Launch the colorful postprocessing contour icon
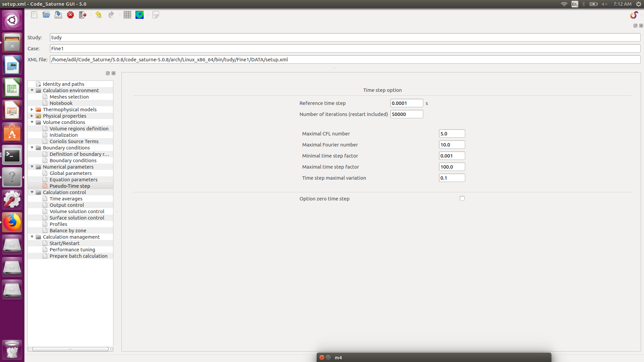 click(x=140, y=15)
